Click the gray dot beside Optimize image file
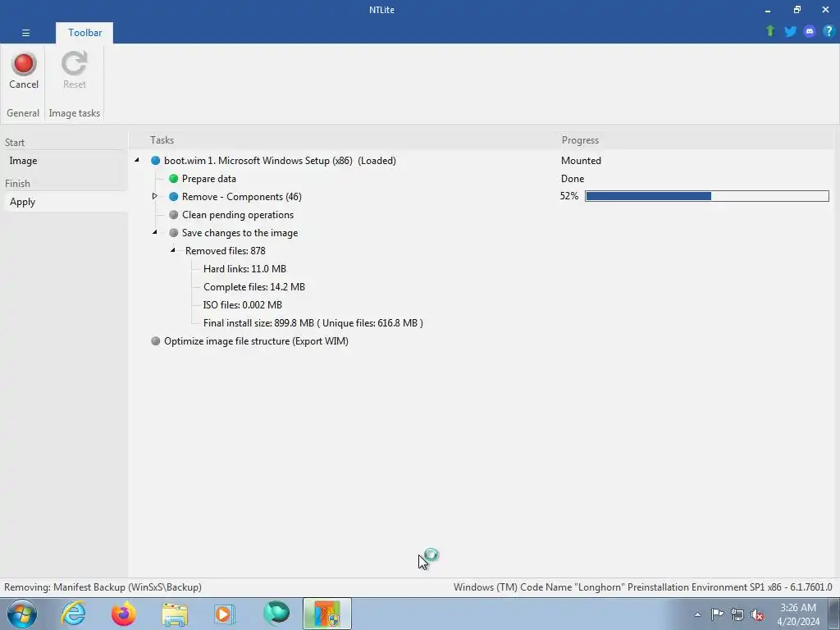Image resolution: width=840 pixels, height=630 pixels. tap(155, 341)
